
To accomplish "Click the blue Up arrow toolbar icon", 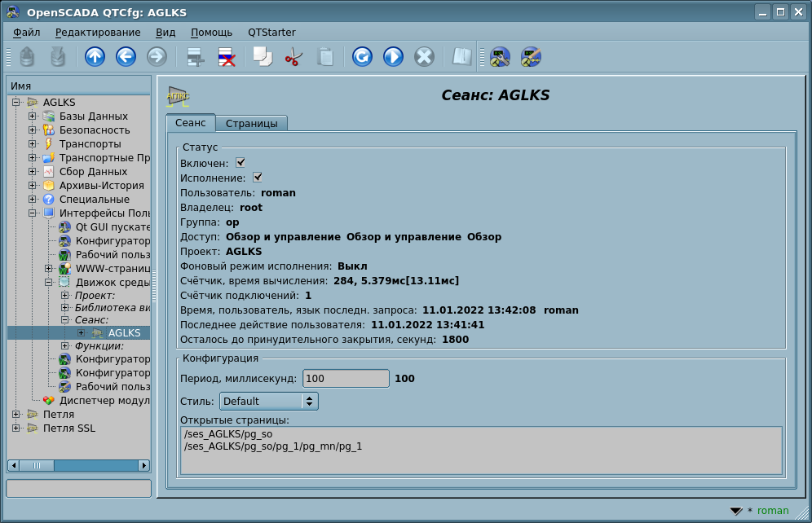I will 95,56.
